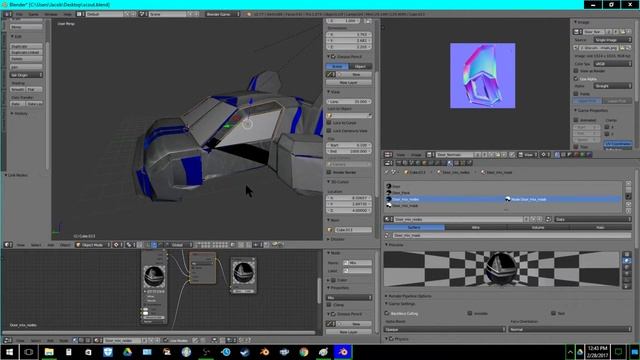Open the Alpha mode Straight dropdown

point(613,86)
